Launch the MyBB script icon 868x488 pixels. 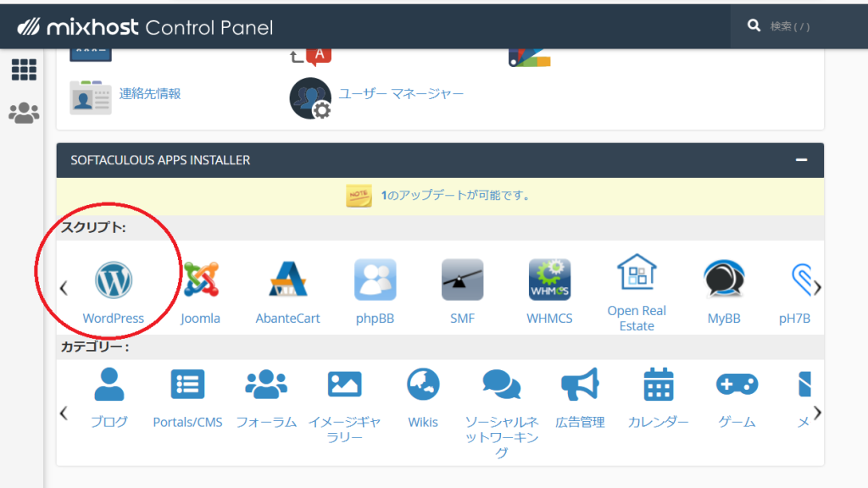click(724, 280)
